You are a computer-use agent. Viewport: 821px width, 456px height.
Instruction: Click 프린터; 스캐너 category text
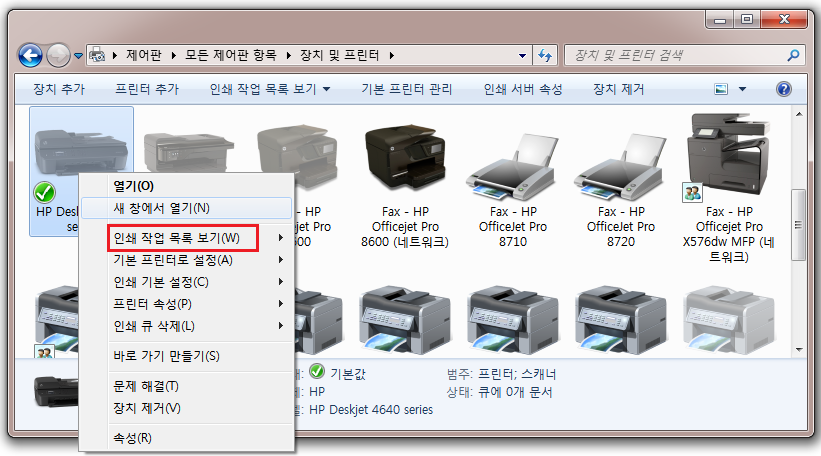(517, 374)
